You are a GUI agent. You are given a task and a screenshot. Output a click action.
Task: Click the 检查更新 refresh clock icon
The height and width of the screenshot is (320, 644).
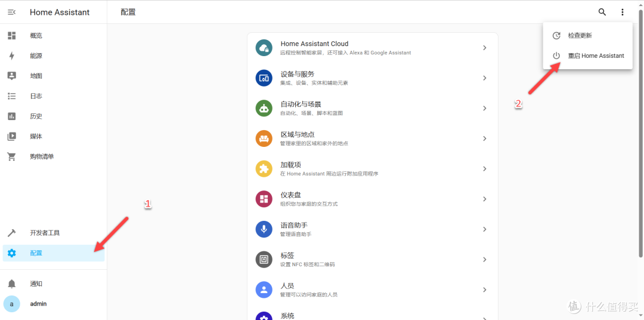[556, 35]
